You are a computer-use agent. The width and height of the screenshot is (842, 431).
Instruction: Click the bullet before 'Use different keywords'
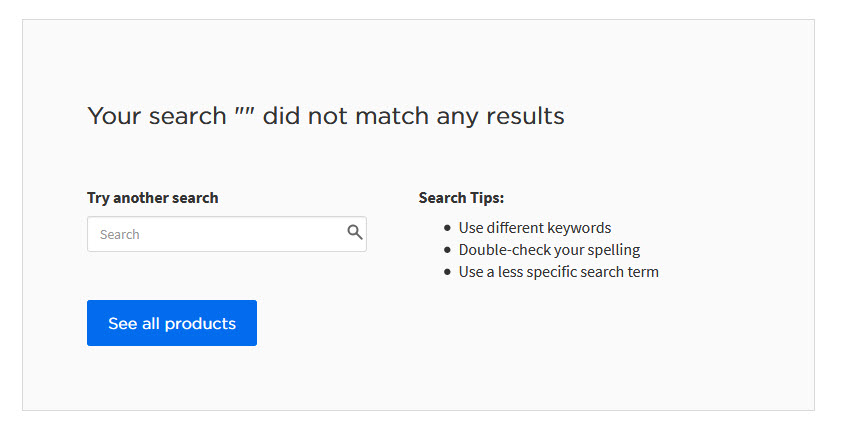(447, 228)
